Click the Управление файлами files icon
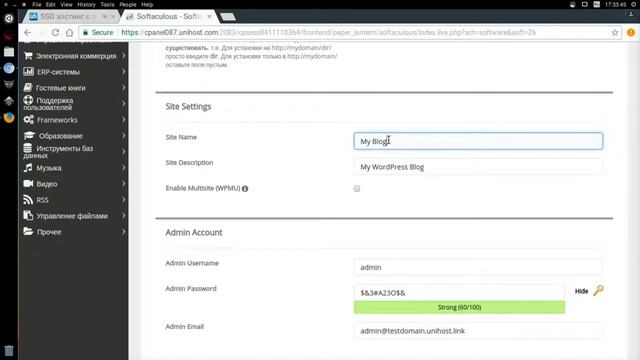The image size is (640, 360). 28,215
